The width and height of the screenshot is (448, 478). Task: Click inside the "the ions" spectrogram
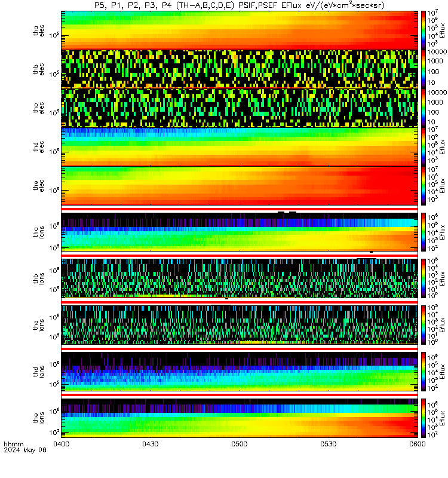240,418
